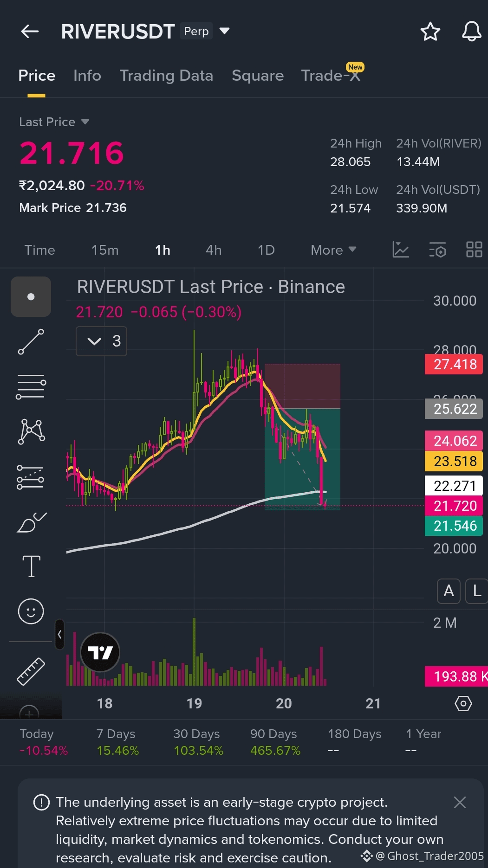
Task: Tap the back arrow icon
Action: (x=30, y=32)
